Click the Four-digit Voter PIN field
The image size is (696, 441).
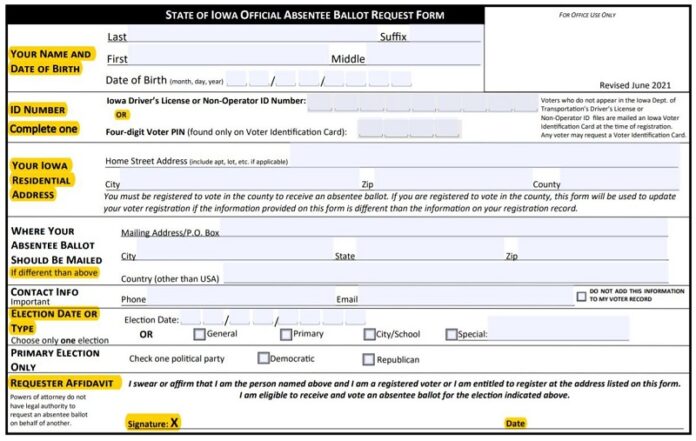[x=409, y=129]
